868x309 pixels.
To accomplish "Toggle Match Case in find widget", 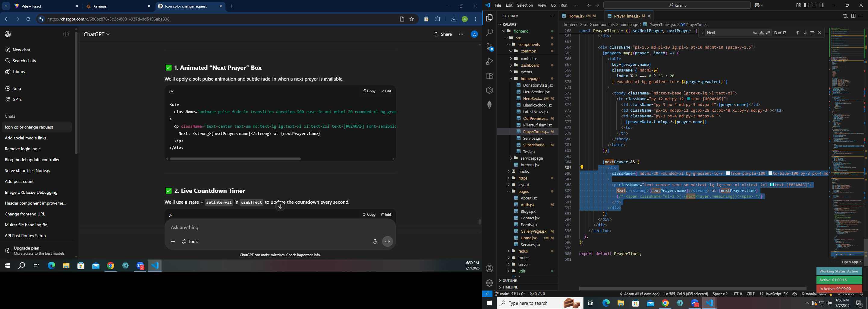I will point(754,33).
